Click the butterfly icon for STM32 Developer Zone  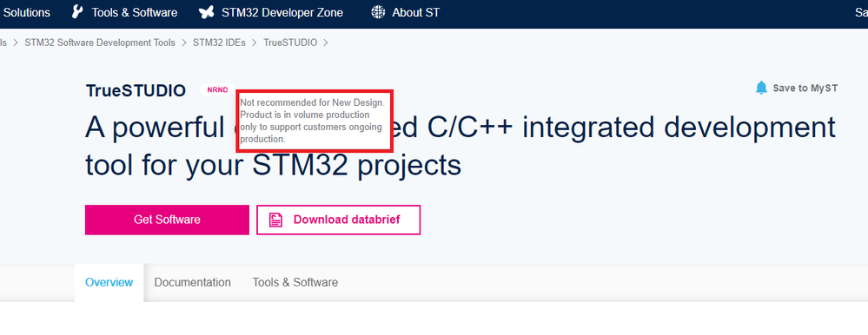[207, 12]
